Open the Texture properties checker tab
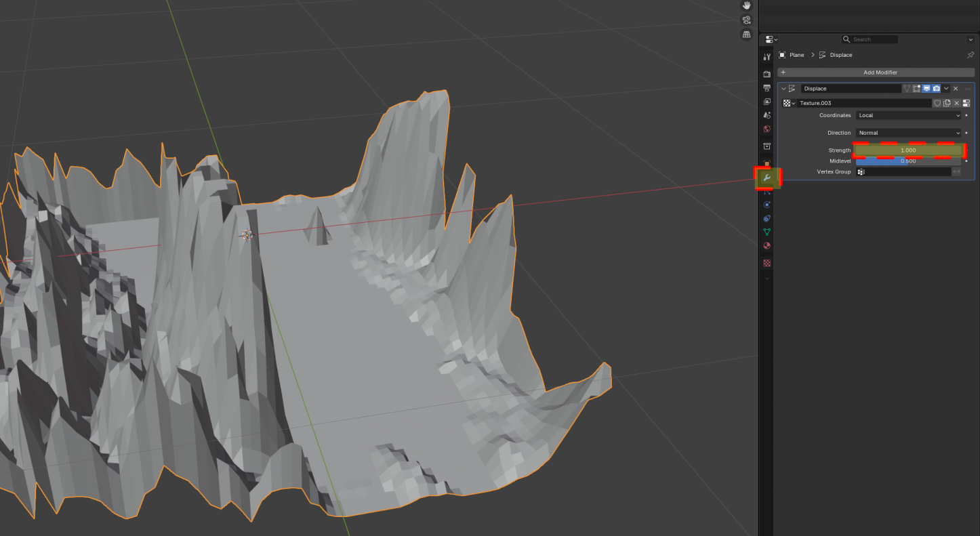 coord(767,263)
